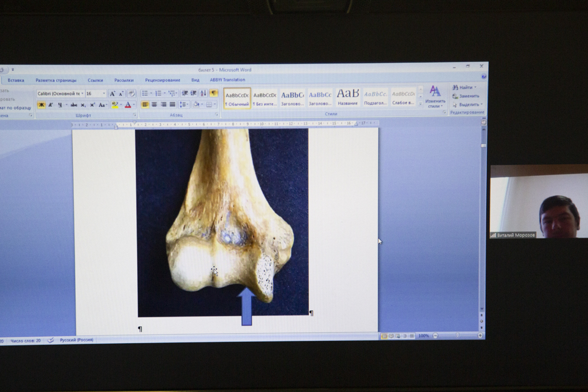Image resolution: width=588 pixels, height=392 pixels.
Task: Shrink font size icon
Action: tap(121, 94)
